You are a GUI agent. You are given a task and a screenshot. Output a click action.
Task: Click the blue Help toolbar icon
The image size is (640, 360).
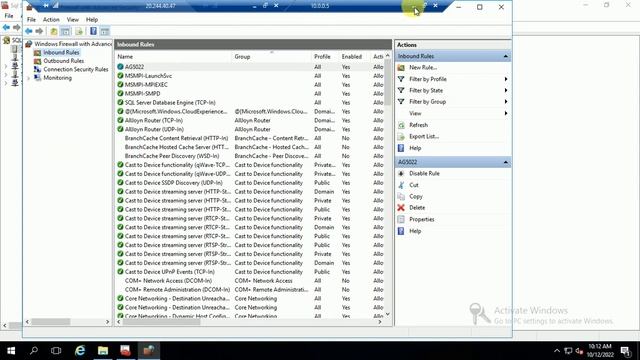coord(93,31)
